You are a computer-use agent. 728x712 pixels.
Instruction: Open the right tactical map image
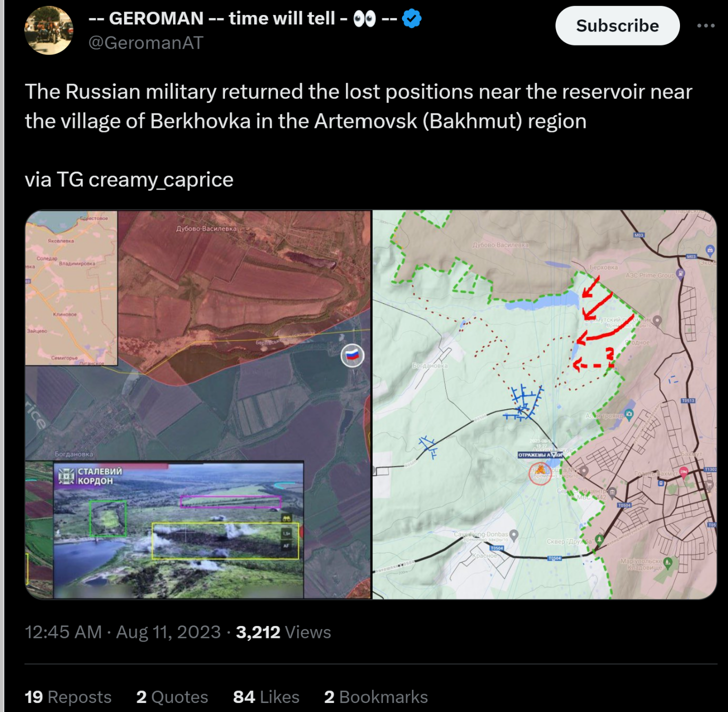point(545,404)
